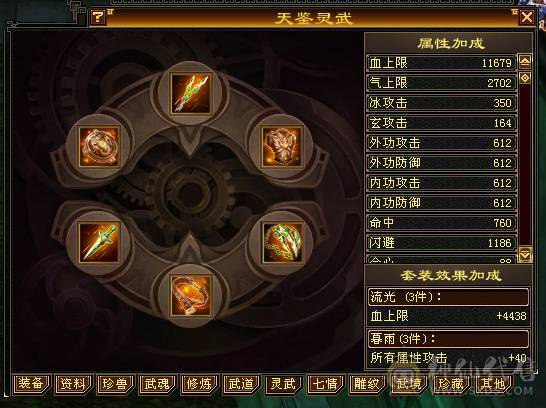
Task: Click the scrollbar down arrow in attributes
Action: pos(525,254)
